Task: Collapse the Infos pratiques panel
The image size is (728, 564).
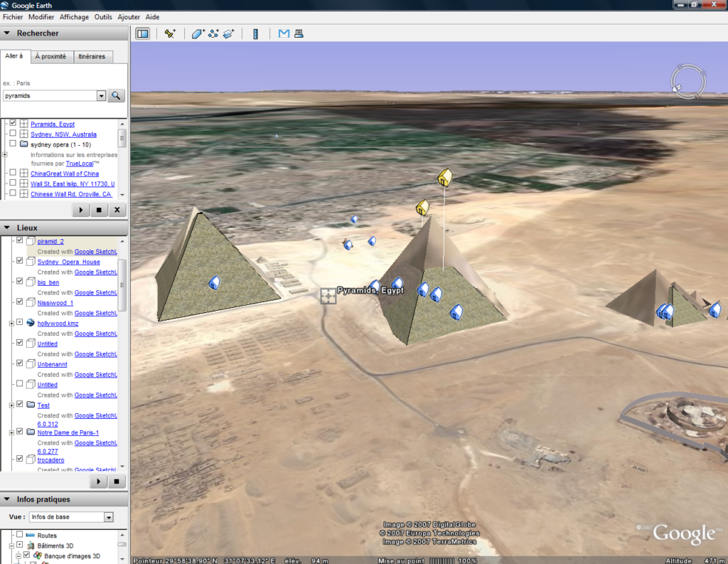Action: (x=7, y=499)
